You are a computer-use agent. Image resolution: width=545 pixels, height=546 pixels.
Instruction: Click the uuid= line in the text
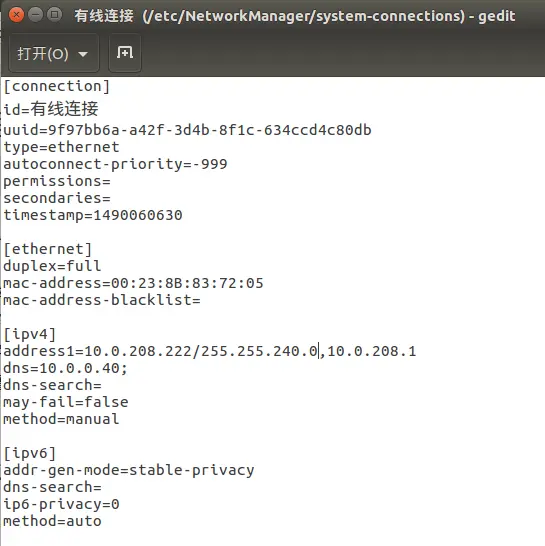187,130
